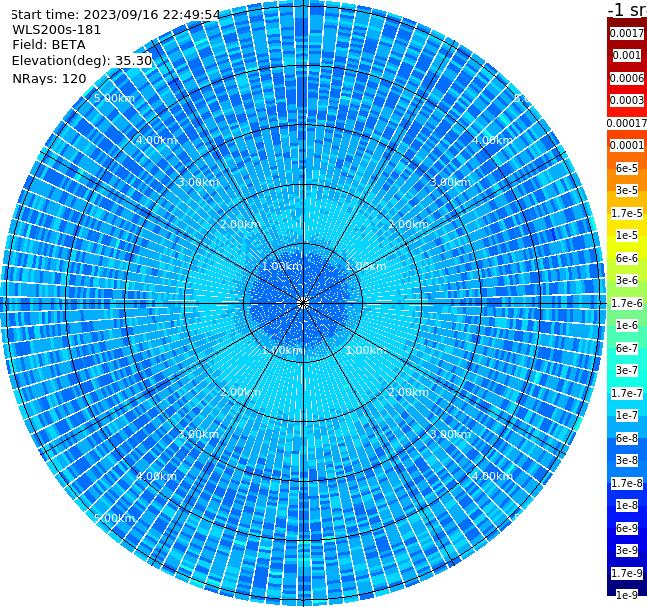The height and width of the screenshot is (607, 647).
Task: Click the 1.7e-6 colorbar label
Action: pos(627,303)
